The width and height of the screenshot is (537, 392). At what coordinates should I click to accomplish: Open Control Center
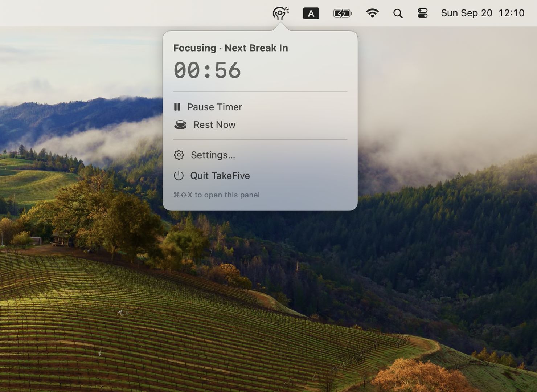(x=423, y=13)
